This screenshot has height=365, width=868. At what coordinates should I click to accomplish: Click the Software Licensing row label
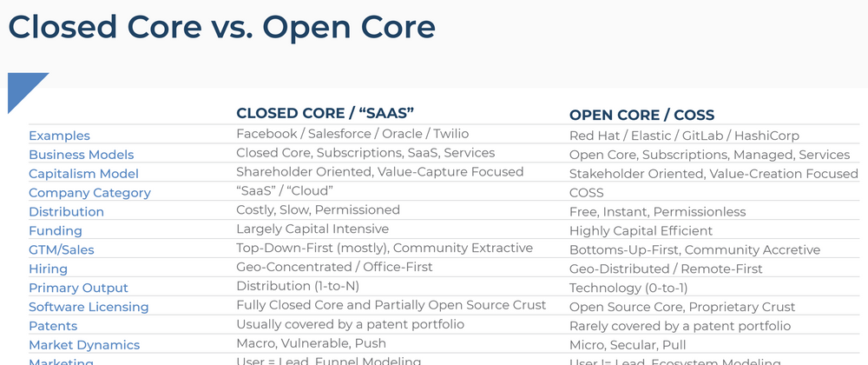89,307
